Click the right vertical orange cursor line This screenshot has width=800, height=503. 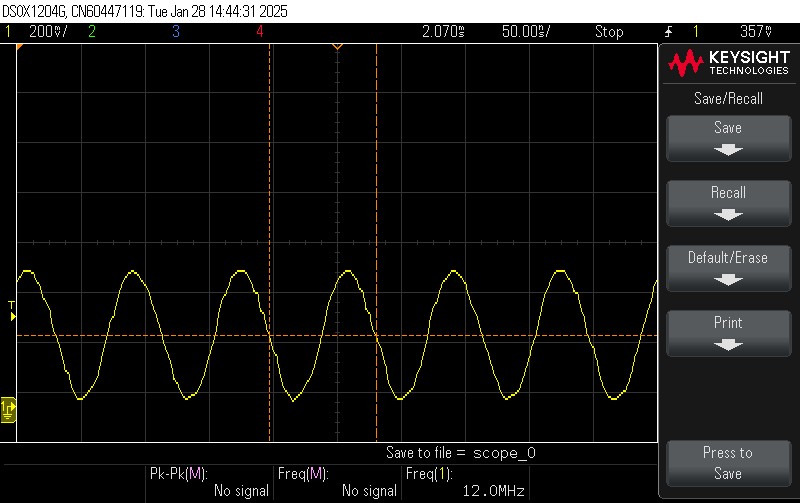tap(377, 243)
